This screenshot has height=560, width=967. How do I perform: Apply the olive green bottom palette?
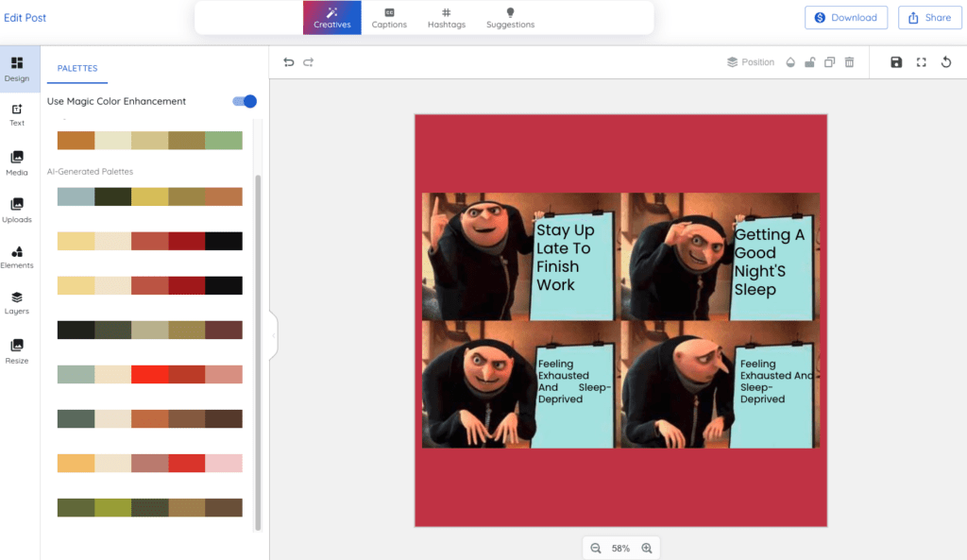click(150, 507)
